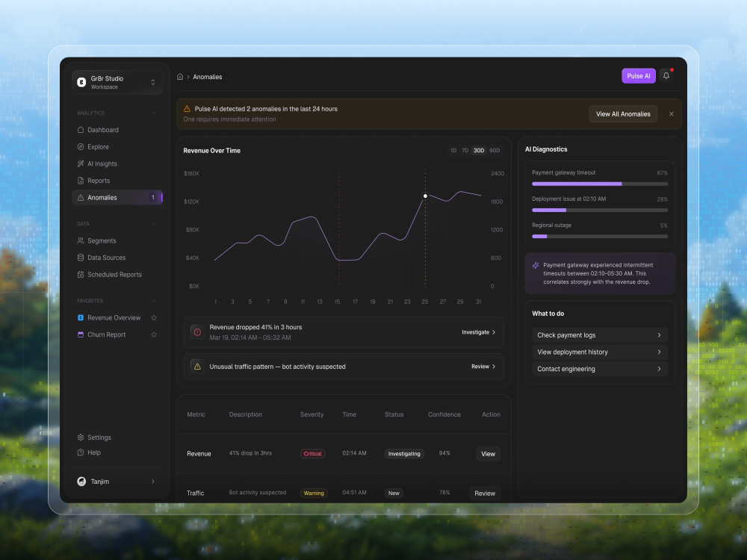
Task: Click the Investigating status badge
Action: 404,454
